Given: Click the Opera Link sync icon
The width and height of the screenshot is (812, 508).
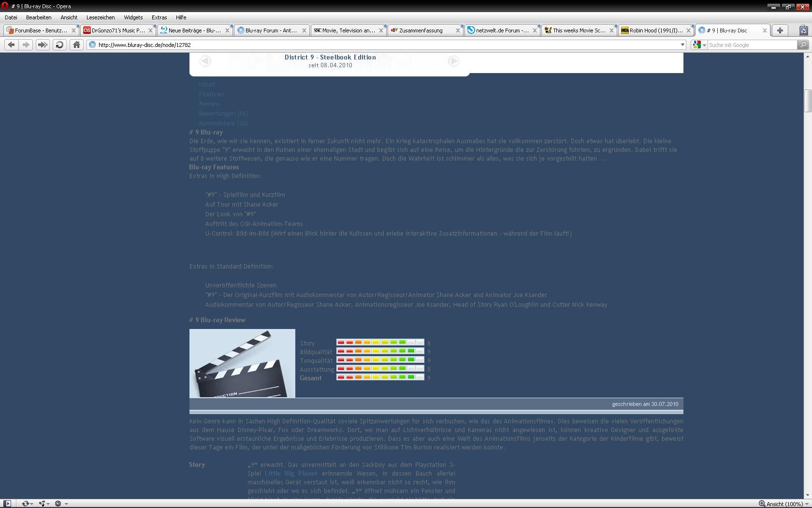Looking at the screenshot, I should point(25,504).
